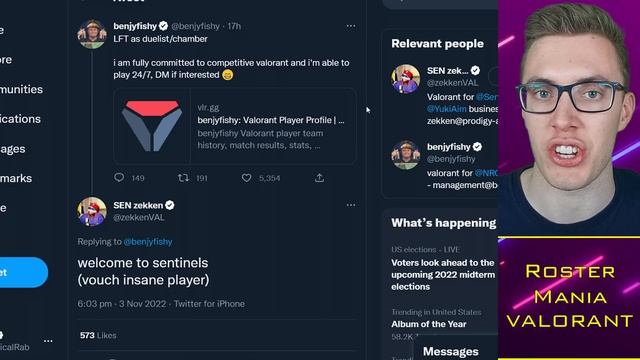Open the Messages sidebar item
Screen dimensions: 640x360
pyautogui.click(x=13, y=149)
